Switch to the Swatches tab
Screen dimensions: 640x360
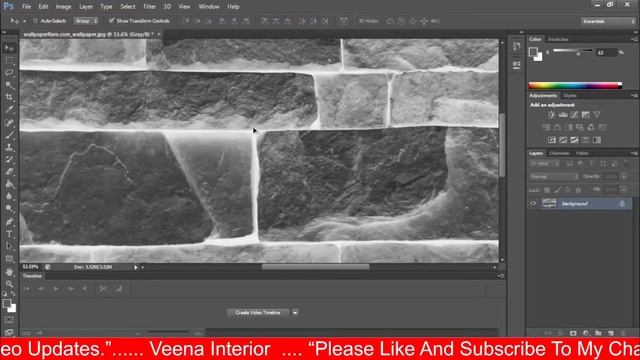(x=558, y=39)
